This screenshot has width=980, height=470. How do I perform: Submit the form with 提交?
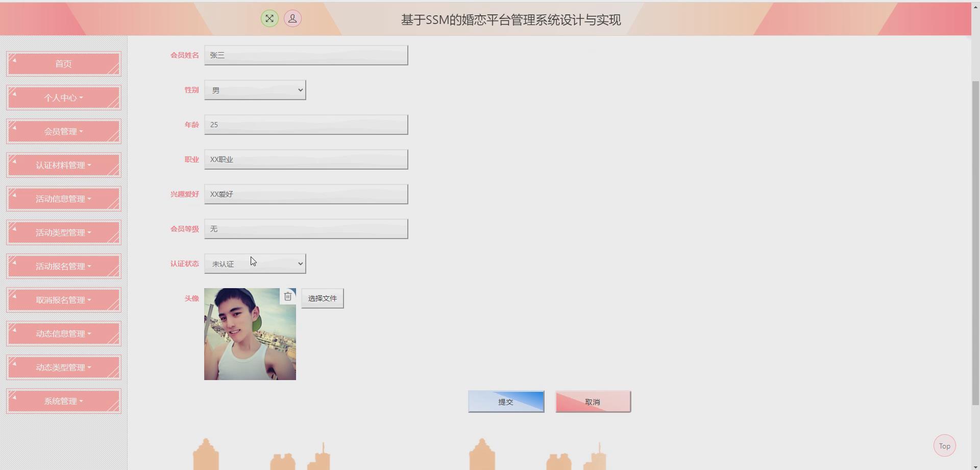[506, 402]
